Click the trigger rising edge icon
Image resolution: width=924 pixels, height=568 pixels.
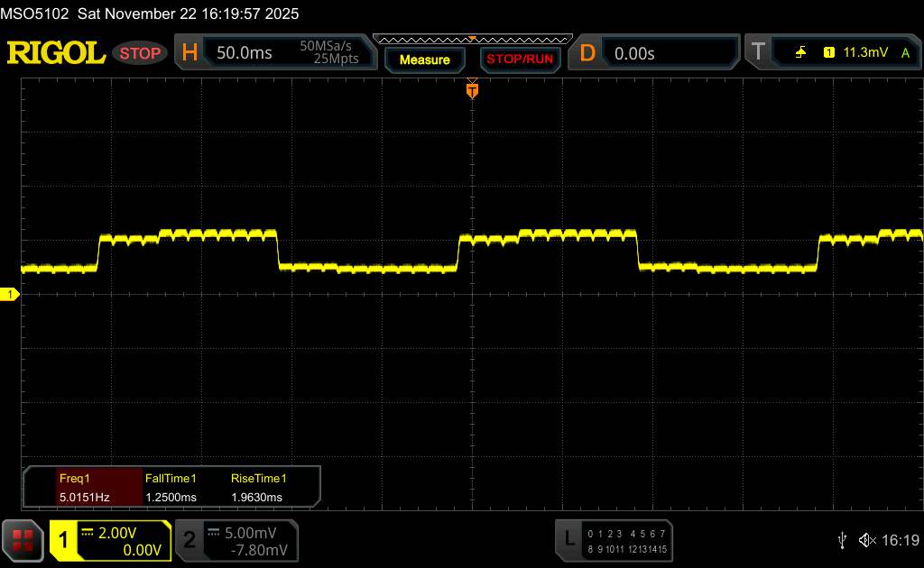click(x=800, y=53)
